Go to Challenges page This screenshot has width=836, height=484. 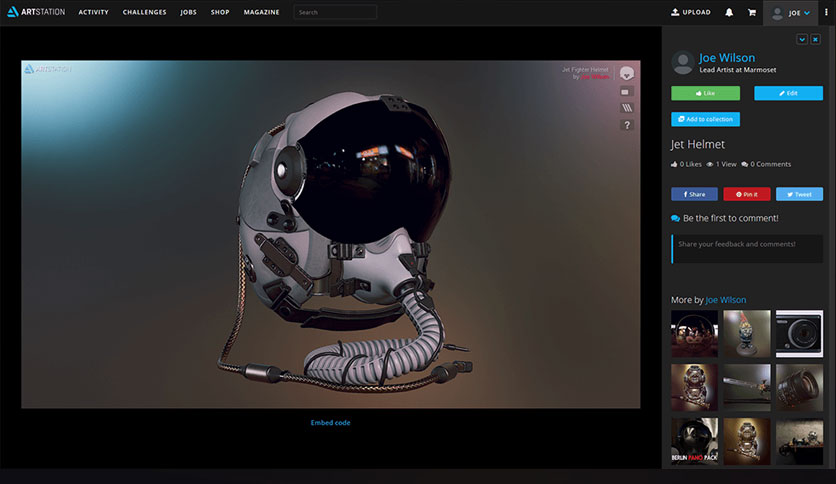(x=144, y=12)
